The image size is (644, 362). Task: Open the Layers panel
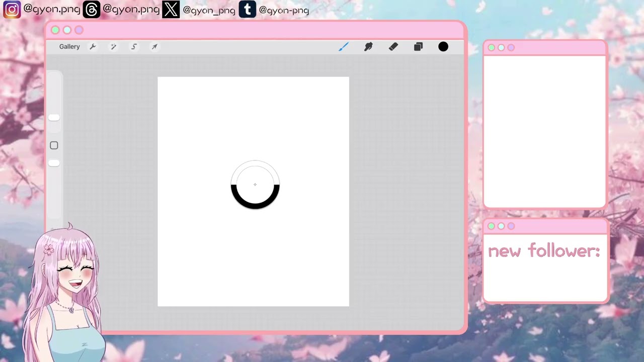point(418,47)
